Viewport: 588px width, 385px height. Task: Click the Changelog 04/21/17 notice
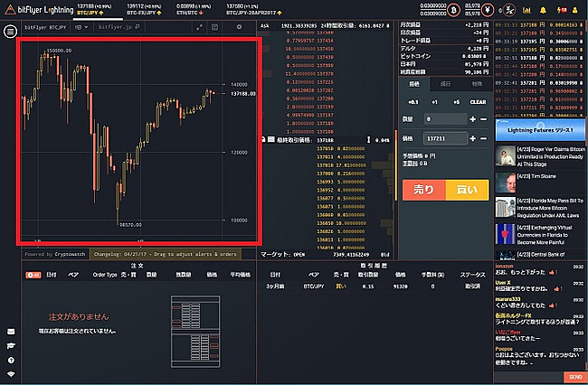pyautogui.click(x=165, y=254)
